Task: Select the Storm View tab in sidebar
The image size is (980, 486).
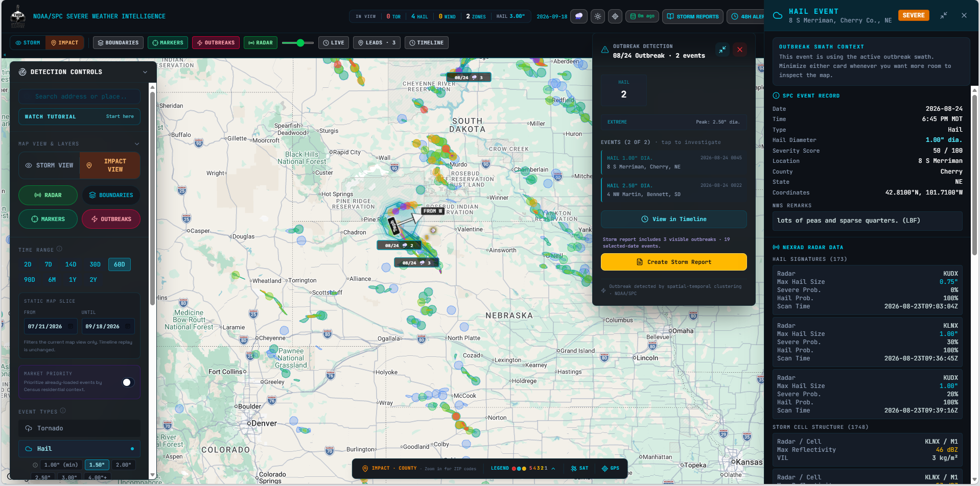Action: [x=50, y=165]
